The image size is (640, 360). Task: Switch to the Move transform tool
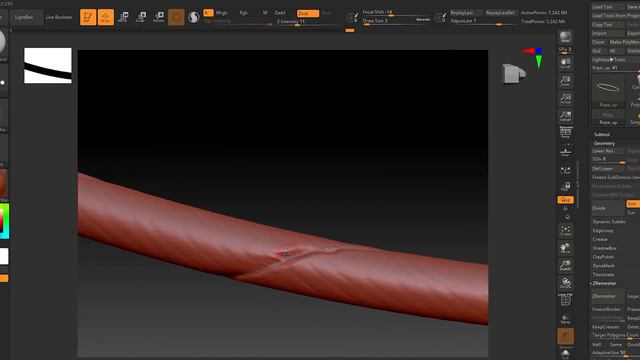123,17
